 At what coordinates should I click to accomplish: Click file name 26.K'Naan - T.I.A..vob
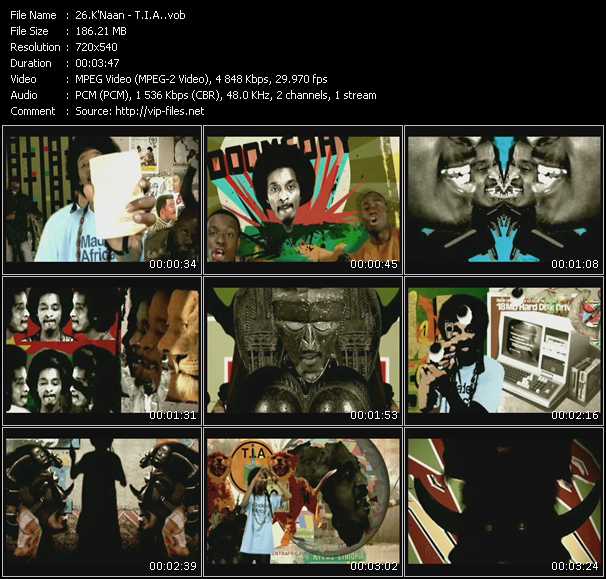[130, 15]
